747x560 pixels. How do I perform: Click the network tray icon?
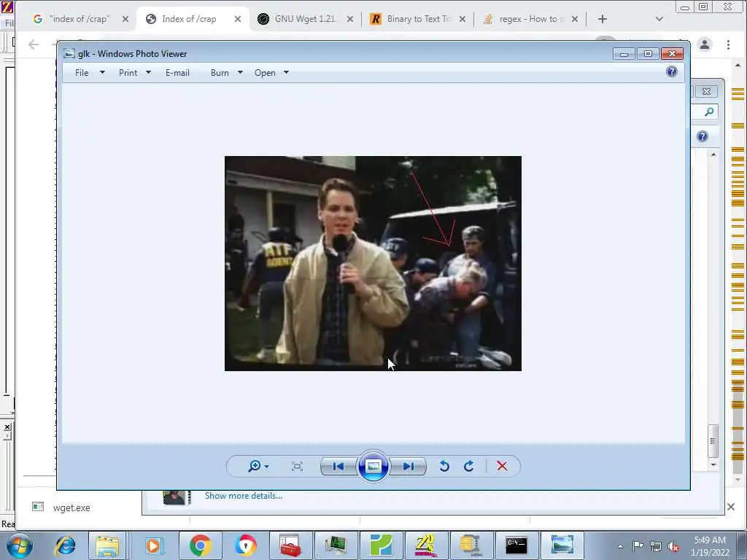[x=656, y=546]
